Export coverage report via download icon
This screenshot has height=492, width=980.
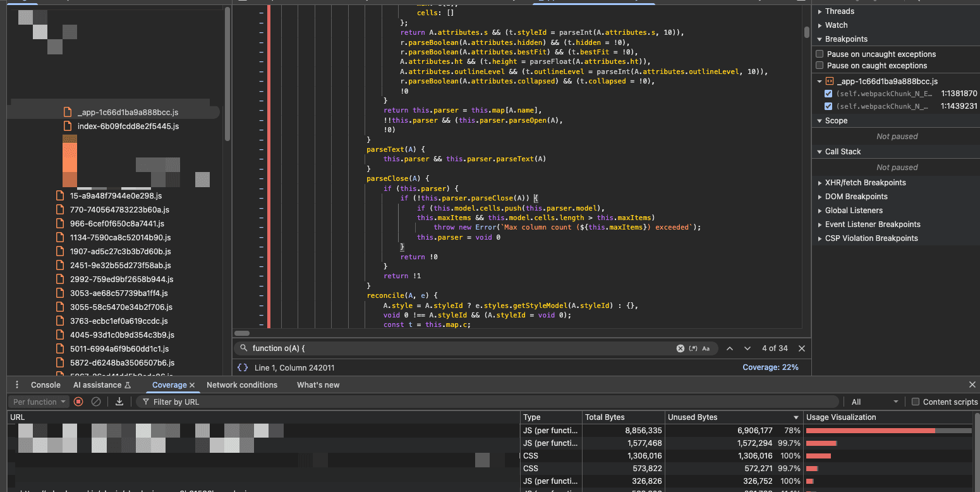coord(119,402)
